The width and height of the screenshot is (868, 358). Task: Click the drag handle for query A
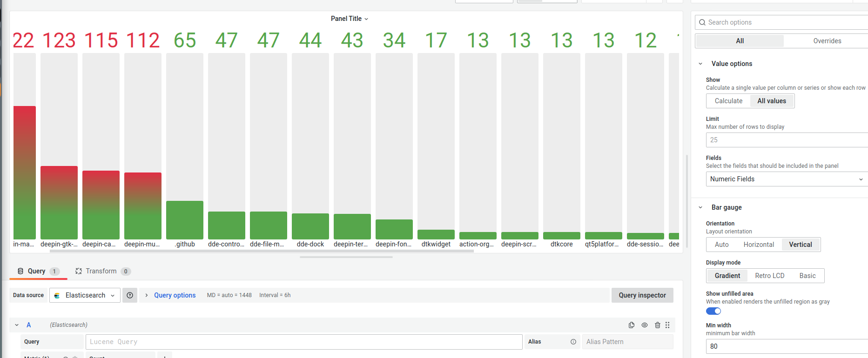[x=667, y=325]
